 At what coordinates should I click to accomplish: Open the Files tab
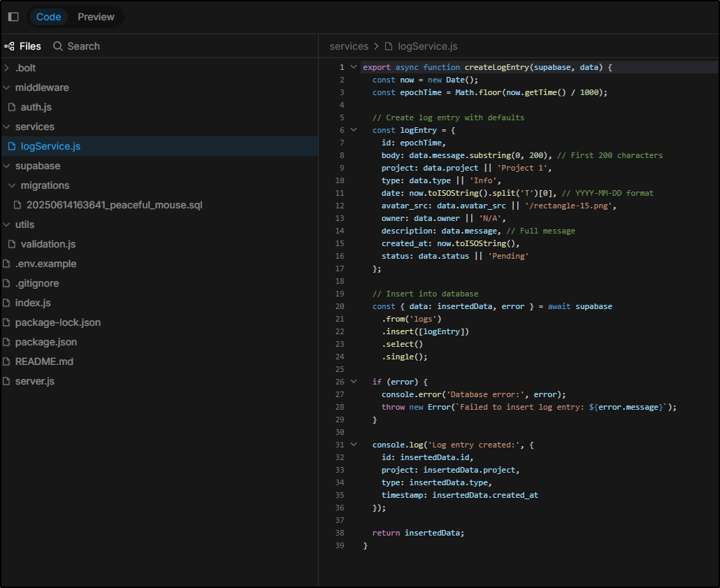coord(23,46)
